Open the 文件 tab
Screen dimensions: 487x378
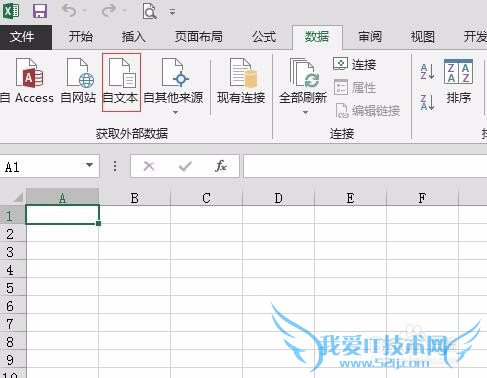(x=26, y=37)
